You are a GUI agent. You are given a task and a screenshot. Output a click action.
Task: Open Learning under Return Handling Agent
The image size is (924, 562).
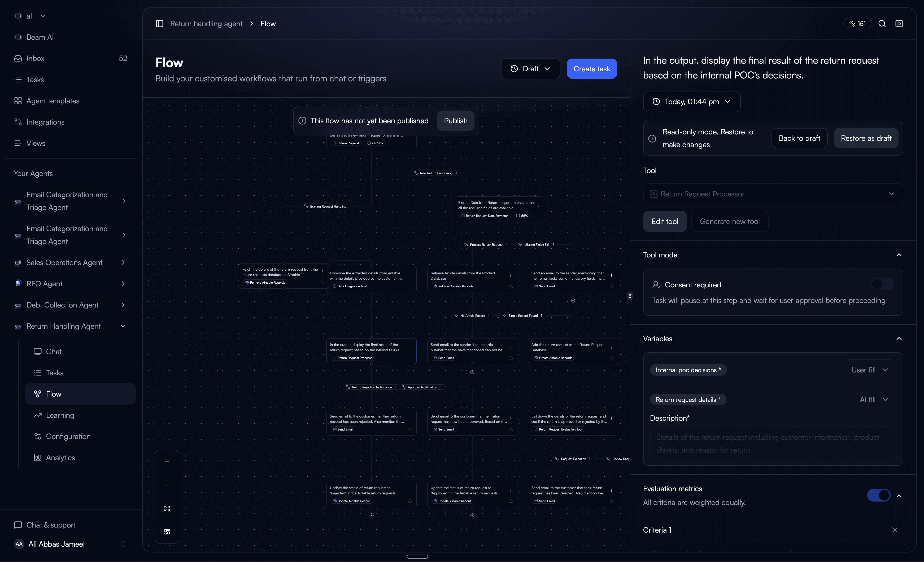pos(60,415)
